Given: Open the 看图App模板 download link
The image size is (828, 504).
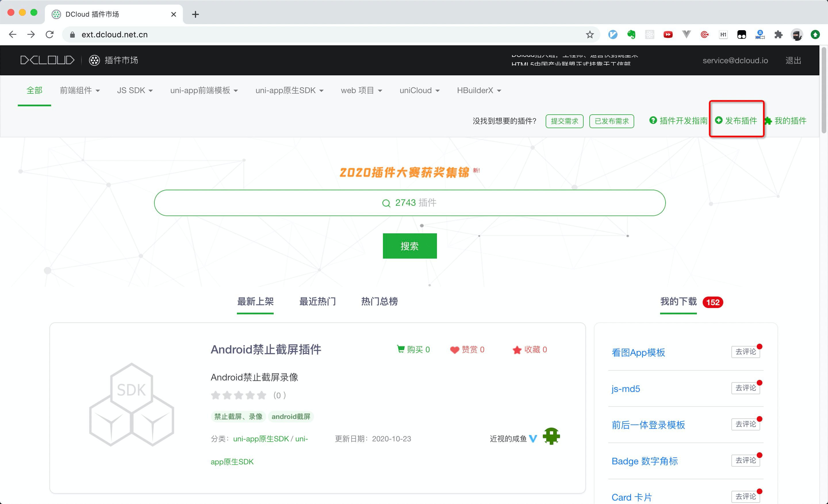Looking at the screenshot, I should point(638,353).
